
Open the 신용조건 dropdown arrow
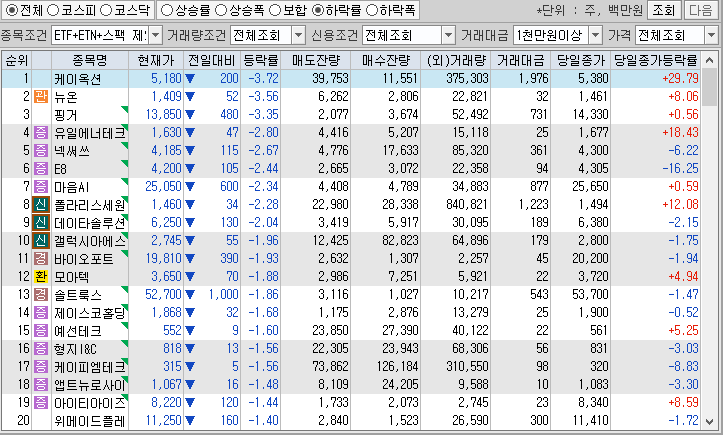(x=448, y=35)
